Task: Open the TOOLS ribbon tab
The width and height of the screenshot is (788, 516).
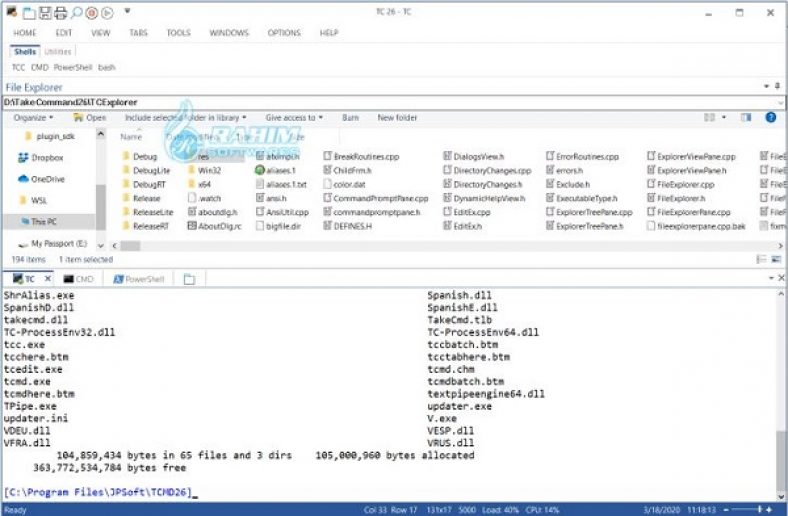Action: [x=178, y=33]
